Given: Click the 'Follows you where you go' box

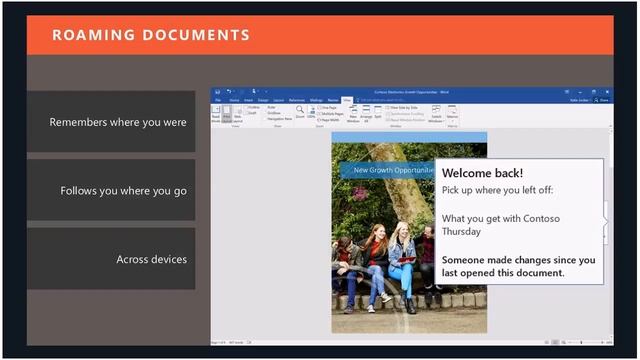Looking at the screenshot, I should point(111,190).
